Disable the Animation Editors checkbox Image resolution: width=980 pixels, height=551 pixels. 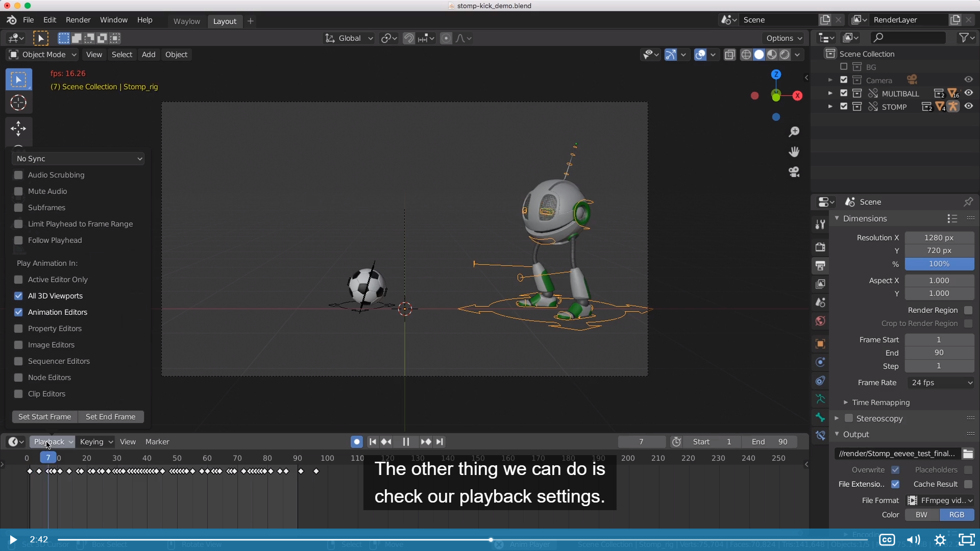click(19, 312)
